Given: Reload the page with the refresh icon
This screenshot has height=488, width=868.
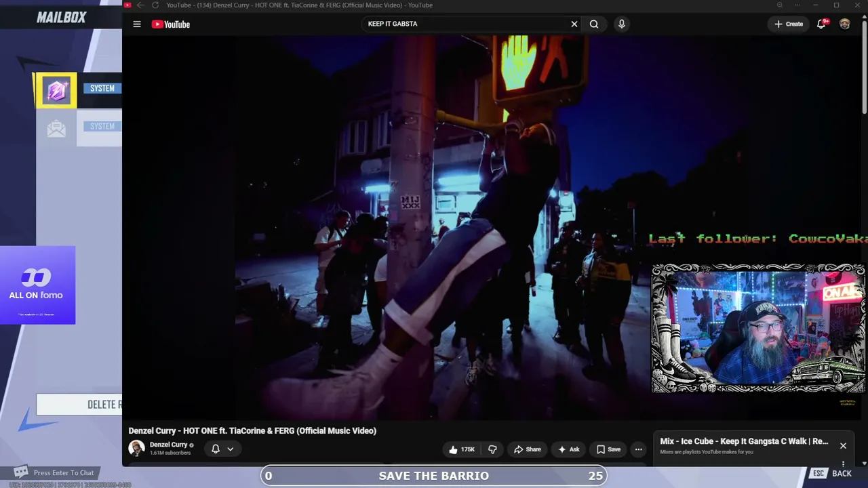Looking at the screenshot, I should (x=155, y=5).
